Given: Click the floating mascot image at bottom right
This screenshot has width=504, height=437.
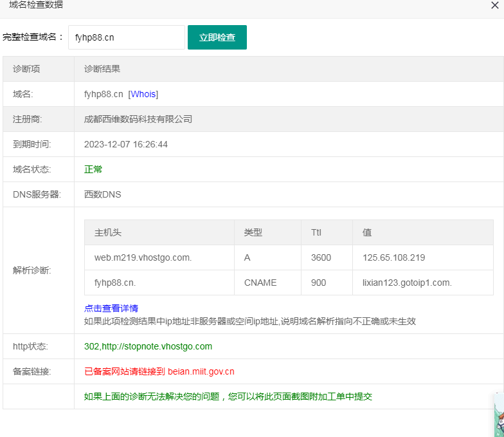Looking at the screenshot, I should tap(498, 416).
